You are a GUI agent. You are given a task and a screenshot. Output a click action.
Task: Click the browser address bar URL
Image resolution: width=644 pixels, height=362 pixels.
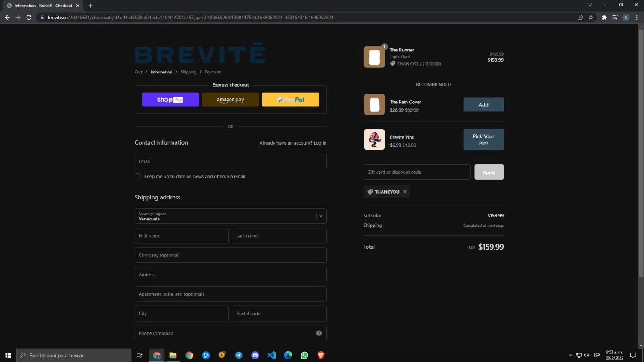191,18
